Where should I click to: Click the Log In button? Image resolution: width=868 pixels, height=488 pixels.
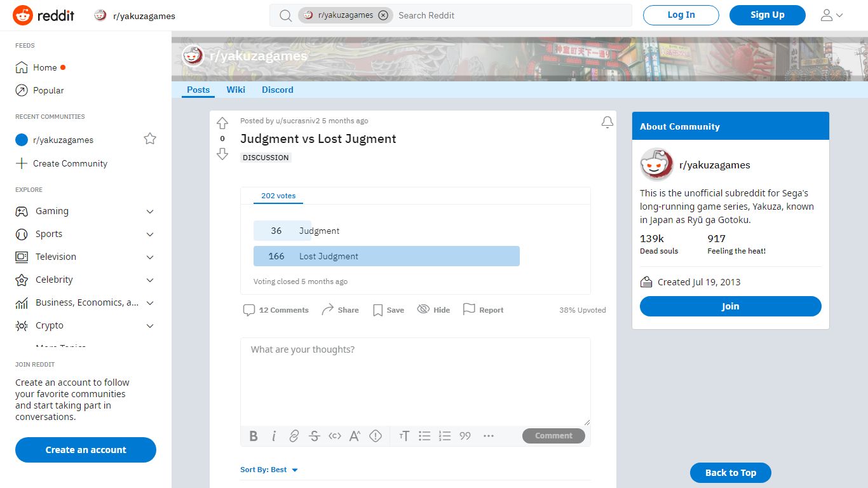pos(681,15)
